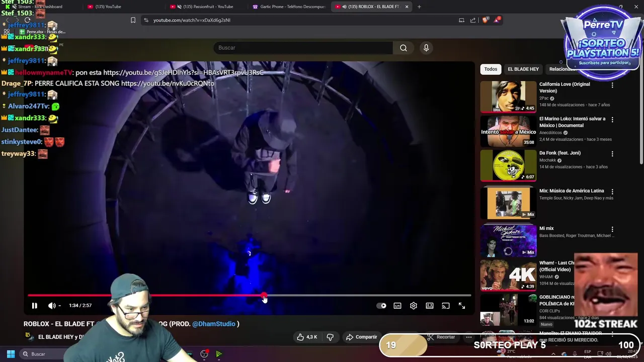Share page icon in address bar

[473, 20]
